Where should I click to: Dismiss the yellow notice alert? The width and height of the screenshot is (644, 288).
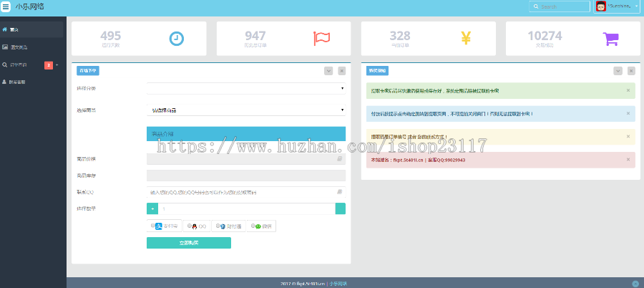click(628, 136)
